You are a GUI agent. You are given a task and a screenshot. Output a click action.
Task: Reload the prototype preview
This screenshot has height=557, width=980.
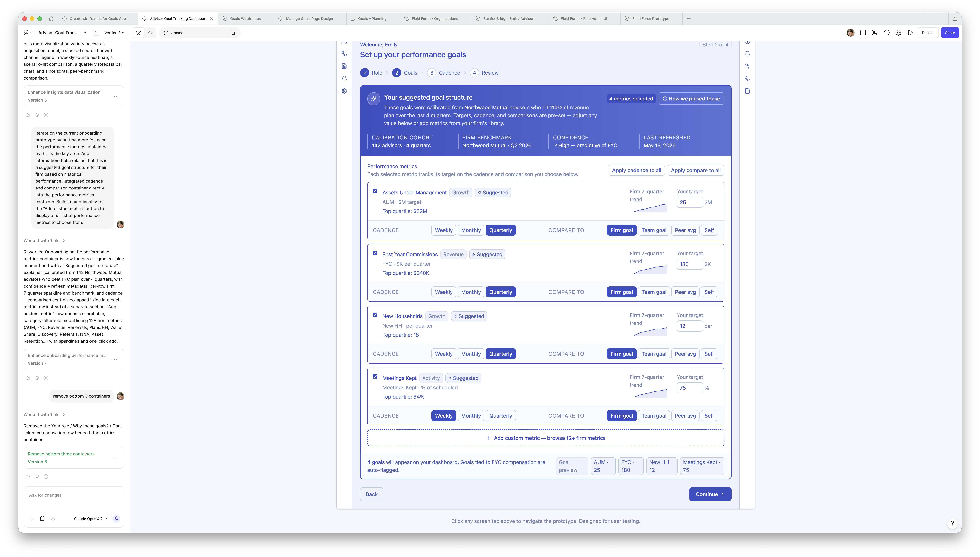pyautogui.click(x=166, y=33)
